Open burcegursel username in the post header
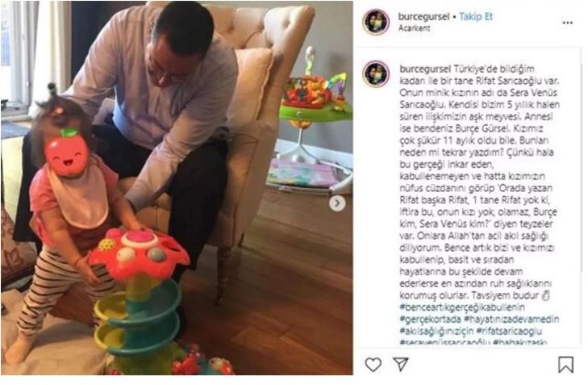Screen dimensions: 588x385 click(423, 16)
